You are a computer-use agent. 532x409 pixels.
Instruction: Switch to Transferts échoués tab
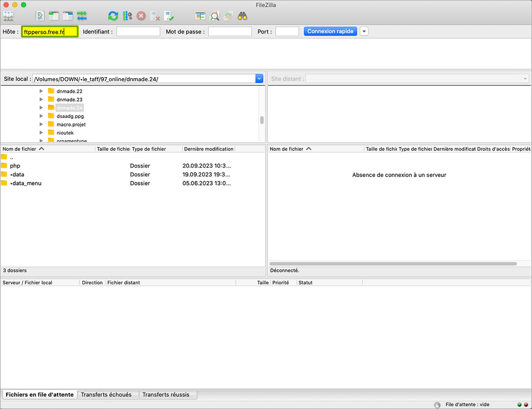click(106, 395)
